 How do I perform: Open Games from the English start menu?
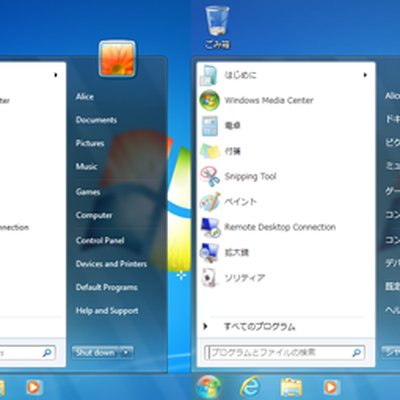[88, 192]
